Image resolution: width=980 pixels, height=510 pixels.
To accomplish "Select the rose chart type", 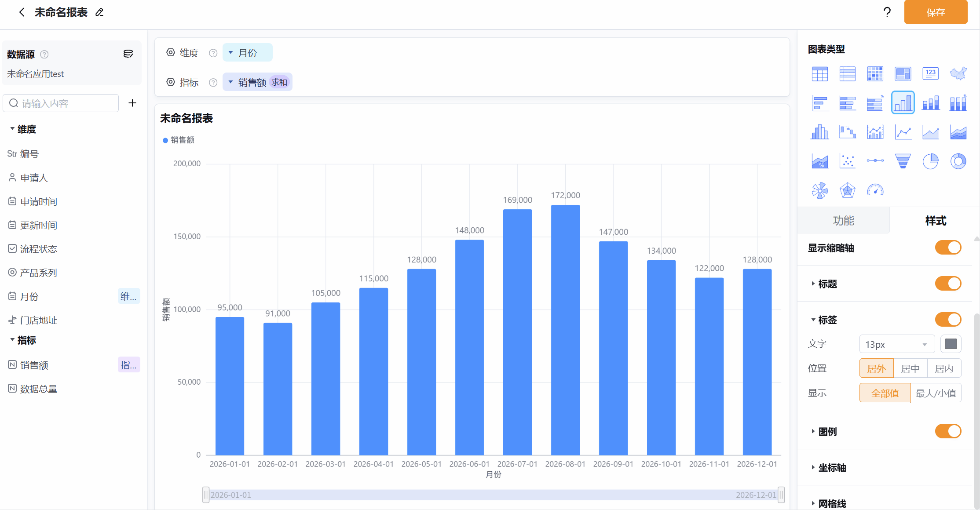I will 819,190.
